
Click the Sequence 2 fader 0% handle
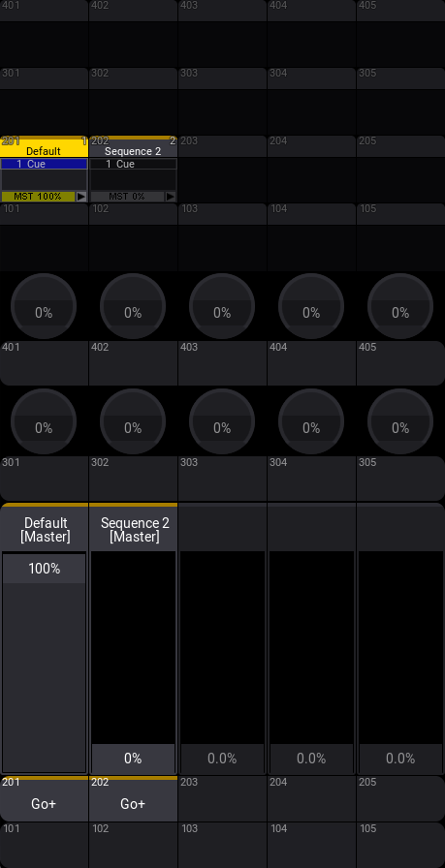click(134, 758)
